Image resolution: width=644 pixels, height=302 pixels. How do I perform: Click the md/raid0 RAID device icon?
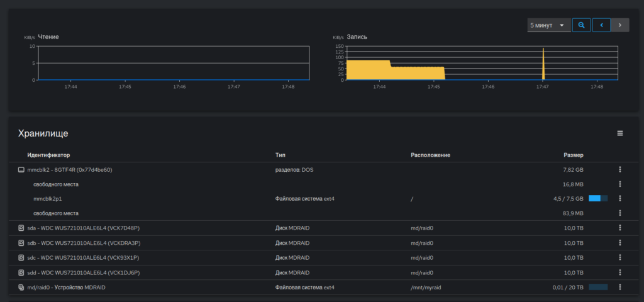coord(21,288)
